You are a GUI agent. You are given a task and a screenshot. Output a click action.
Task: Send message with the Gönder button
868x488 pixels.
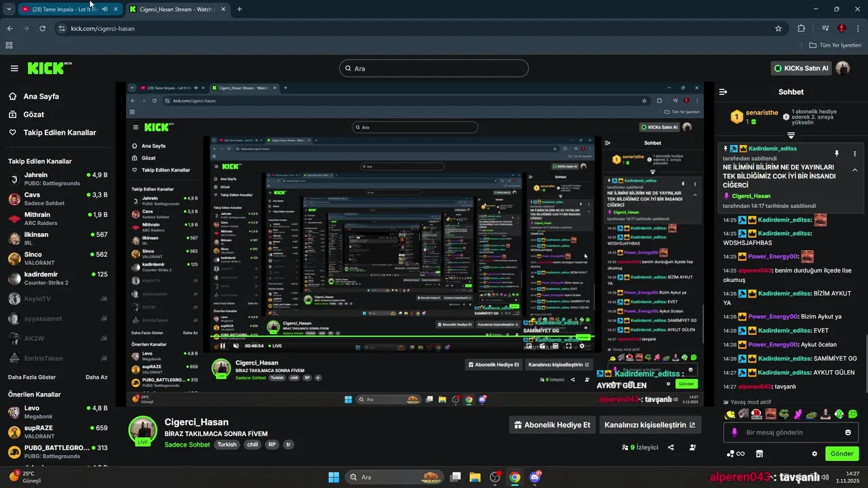tap(842, 453)
